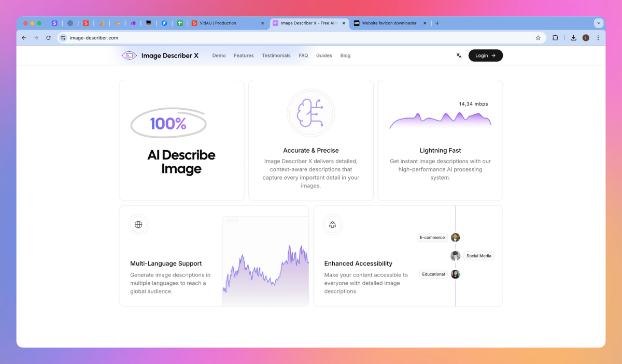Open the pinned blue lightning-bolt tab
The width and height of the screenshot is (622, 364).
[x=164, y=23]
